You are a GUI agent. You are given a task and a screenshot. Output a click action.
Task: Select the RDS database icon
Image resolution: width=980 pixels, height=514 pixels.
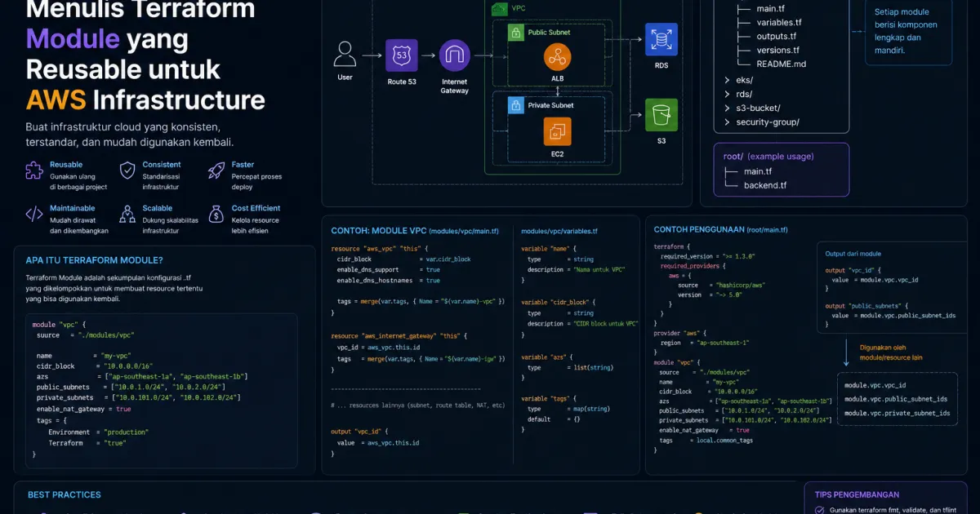point(661,40)
